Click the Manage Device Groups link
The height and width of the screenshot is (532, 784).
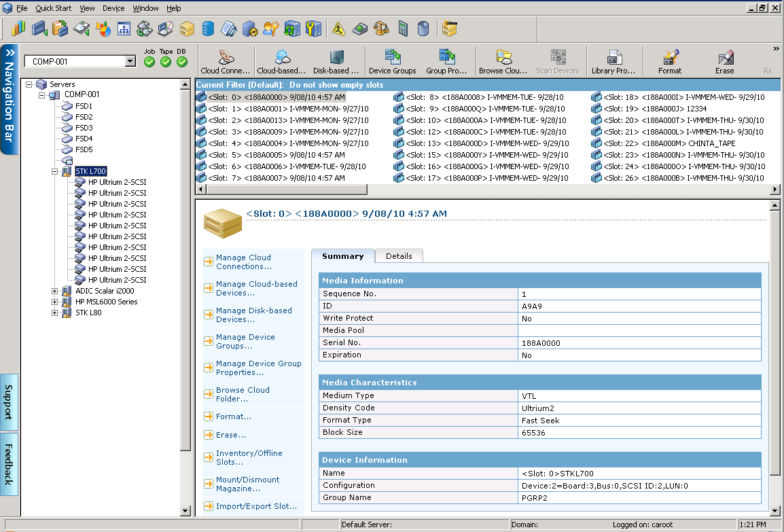click(245, 341)
